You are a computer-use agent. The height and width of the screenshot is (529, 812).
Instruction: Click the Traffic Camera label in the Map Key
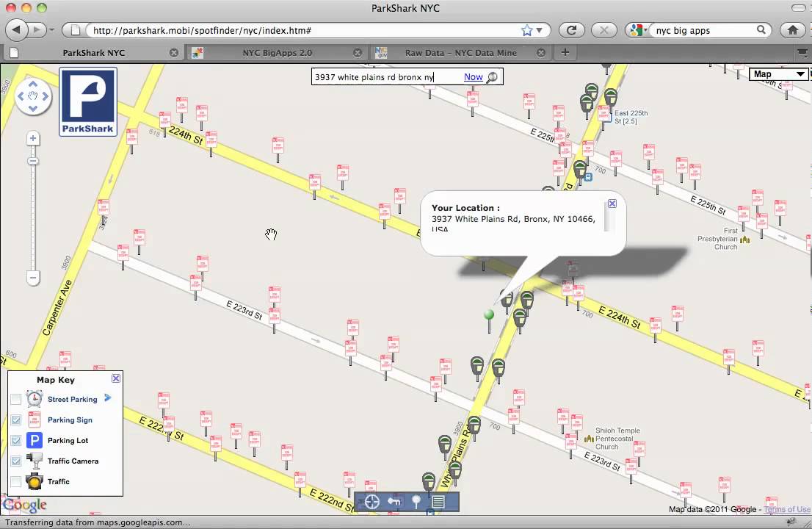point(73,461)
